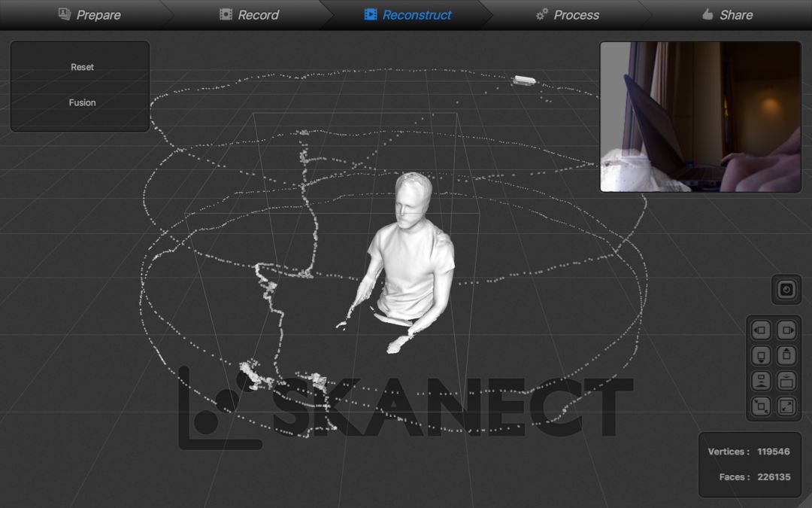
Task: Click the Vertices count value 119546
Action: pos(773,452)
